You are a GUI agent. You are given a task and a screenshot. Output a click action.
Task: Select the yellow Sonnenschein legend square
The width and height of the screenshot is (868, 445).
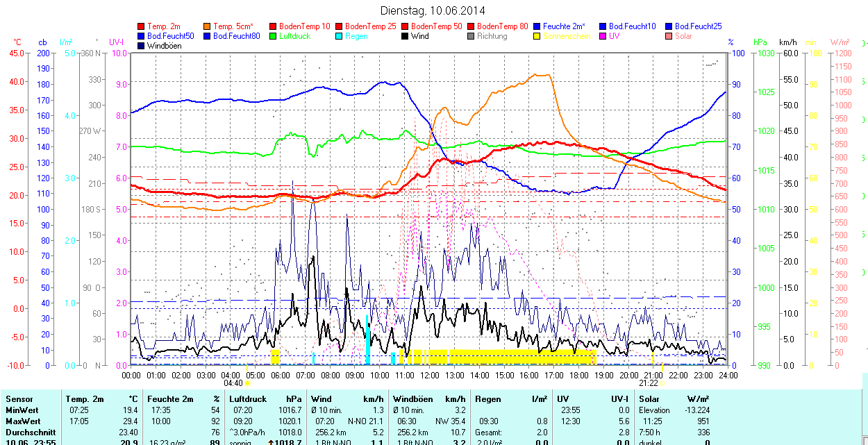pyautogui.click(x=537, y=36)
